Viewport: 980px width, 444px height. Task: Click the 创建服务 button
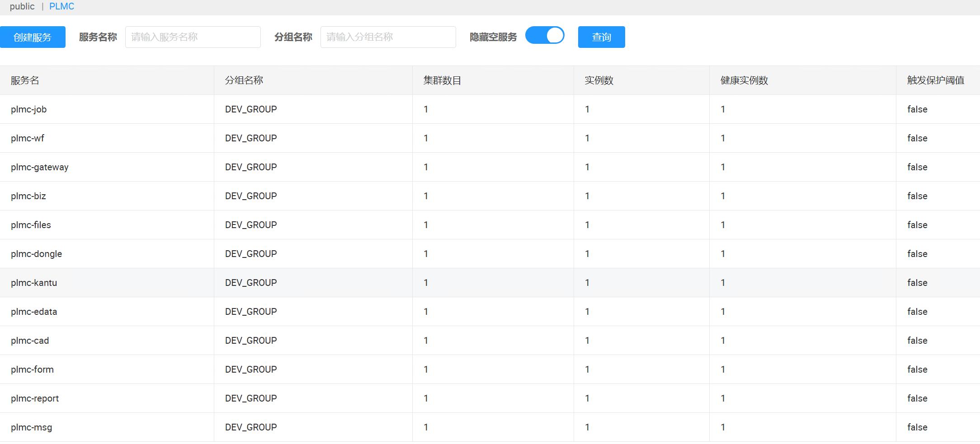click(33, 37)
